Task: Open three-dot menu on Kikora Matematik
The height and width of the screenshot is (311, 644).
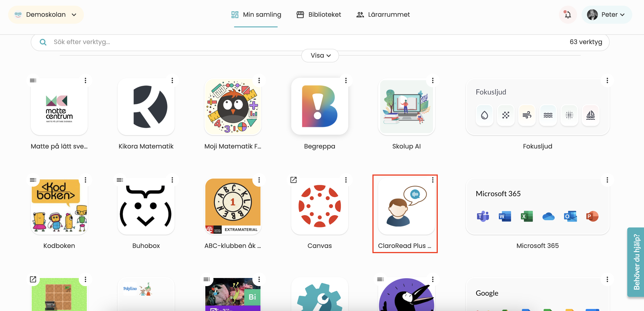Action: tap(172, 80)
